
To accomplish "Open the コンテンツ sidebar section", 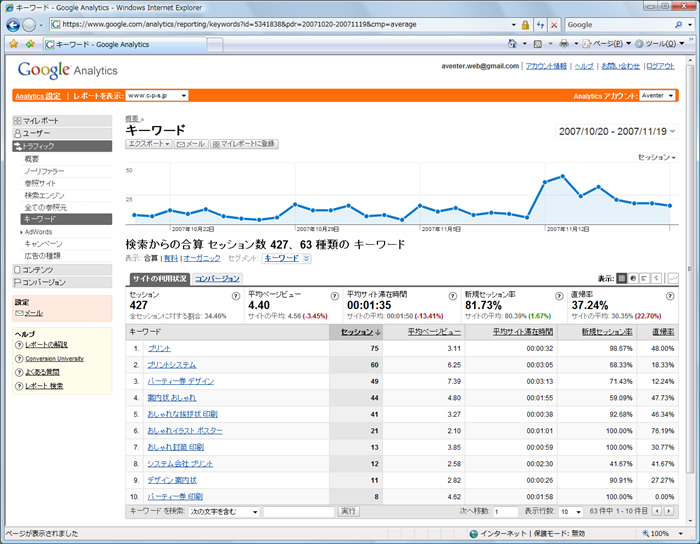I will (62, 270).
